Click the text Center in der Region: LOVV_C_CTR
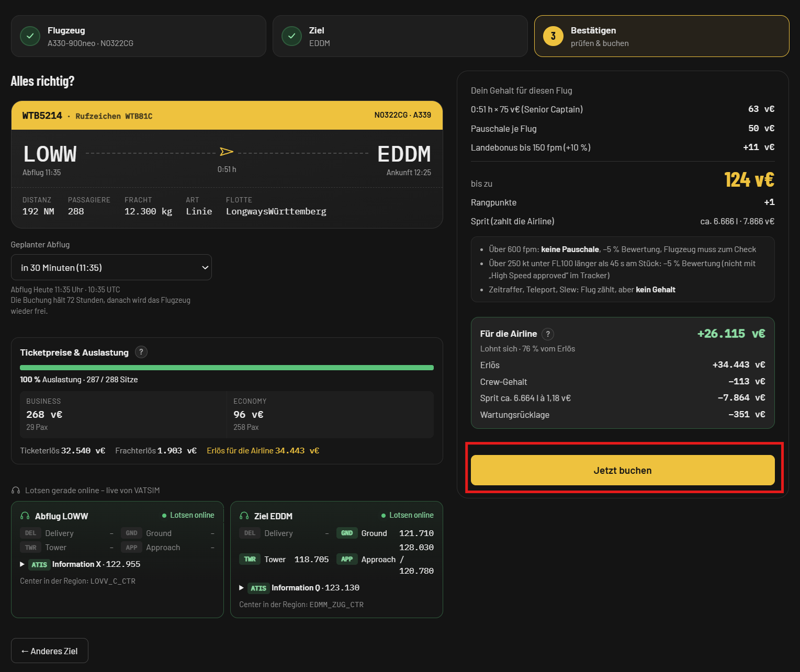 point(77,581)
